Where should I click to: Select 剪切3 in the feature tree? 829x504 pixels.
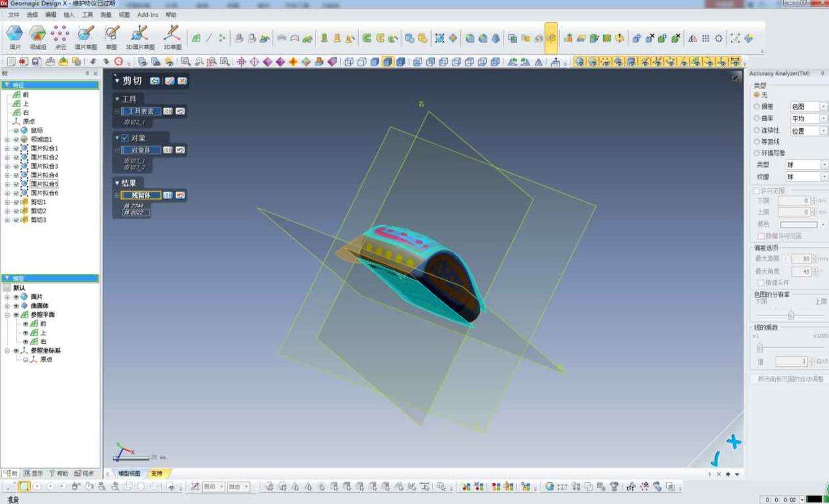click(x=38, y=220)
